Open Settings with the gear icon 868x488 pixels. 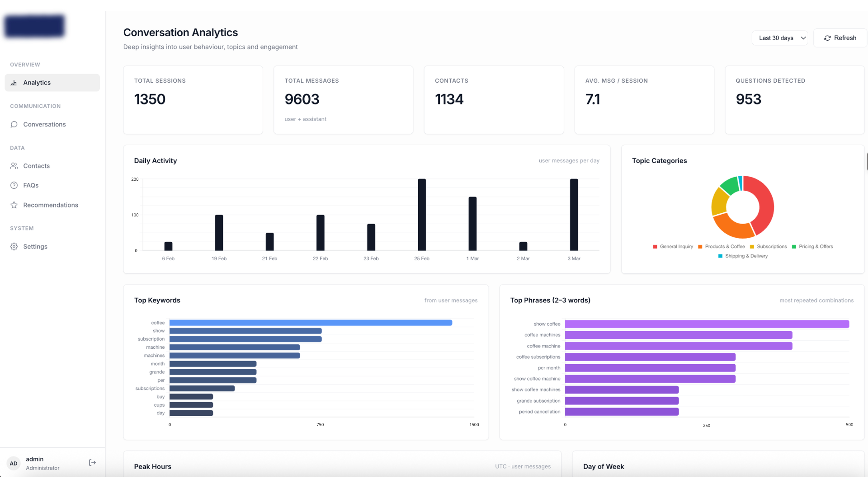(x=14, y=247)
